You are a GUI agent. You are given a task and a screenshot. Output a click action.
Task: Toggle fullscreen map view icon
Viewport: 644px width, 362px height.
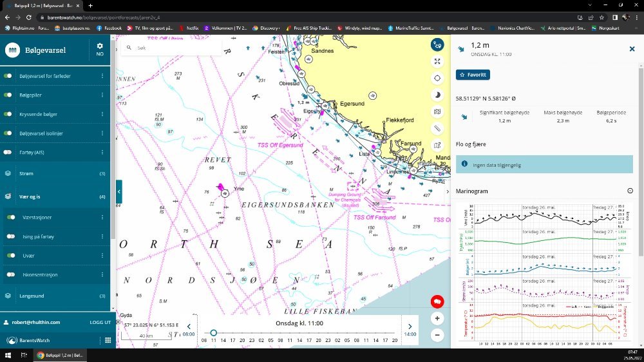[437, 62]
